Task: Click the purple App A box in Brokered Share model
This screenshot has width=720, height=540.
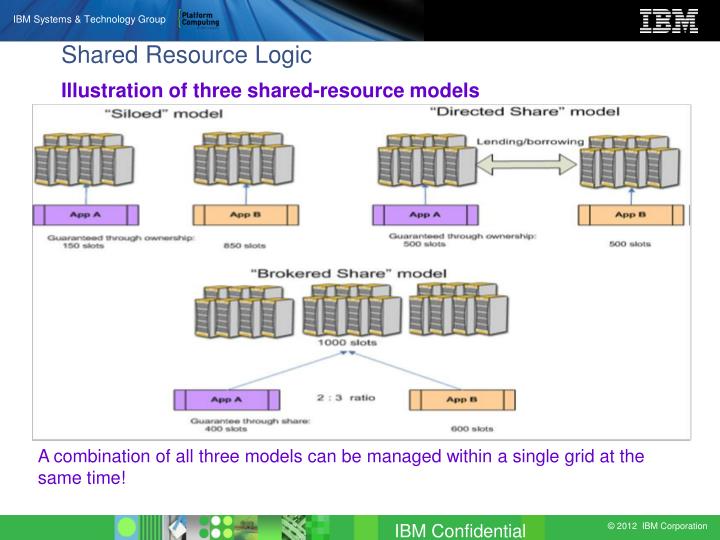Action: coord(227,400)
